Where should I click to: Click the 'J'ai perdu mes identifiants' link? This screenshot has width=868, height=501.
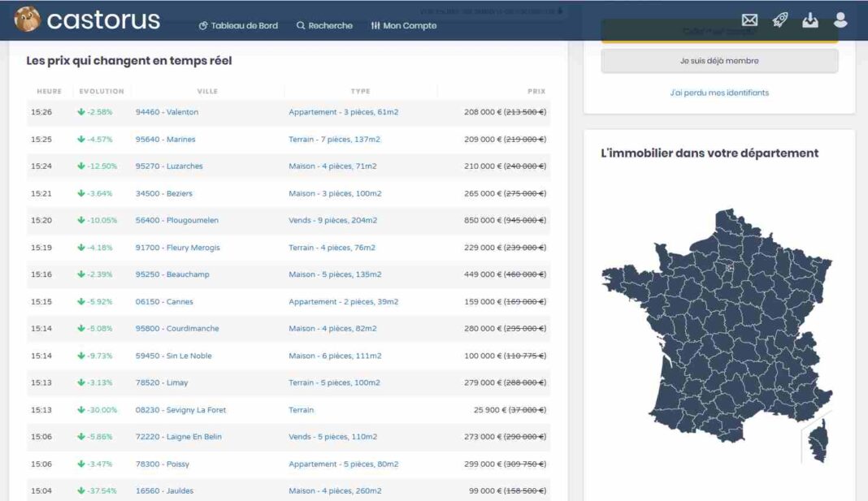coord(720,92)
